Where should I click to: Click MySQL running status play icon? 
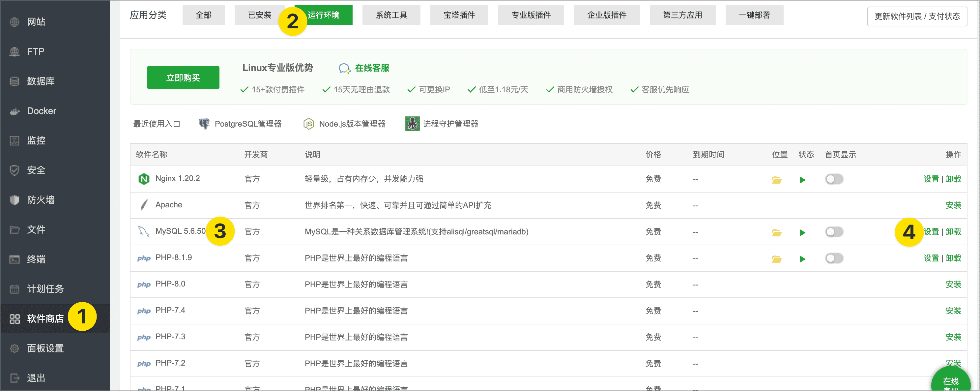(802, 232)
